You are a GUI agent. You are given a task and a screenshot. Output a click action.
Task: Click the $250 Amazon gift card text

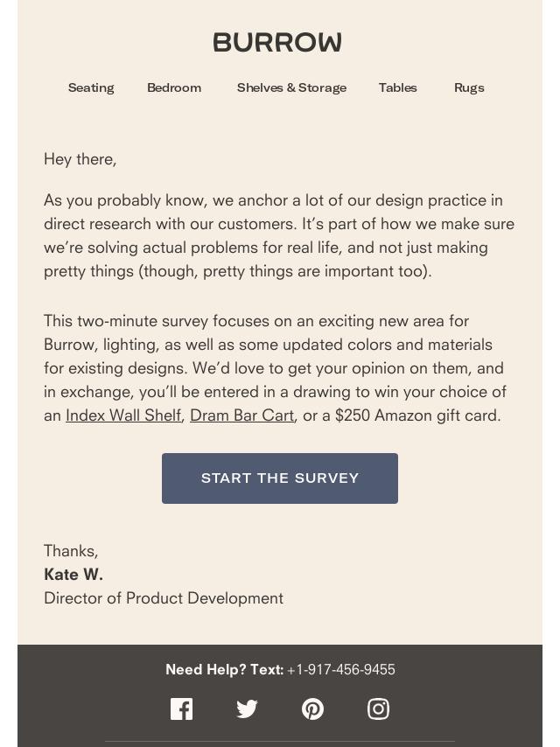point(417,415)
